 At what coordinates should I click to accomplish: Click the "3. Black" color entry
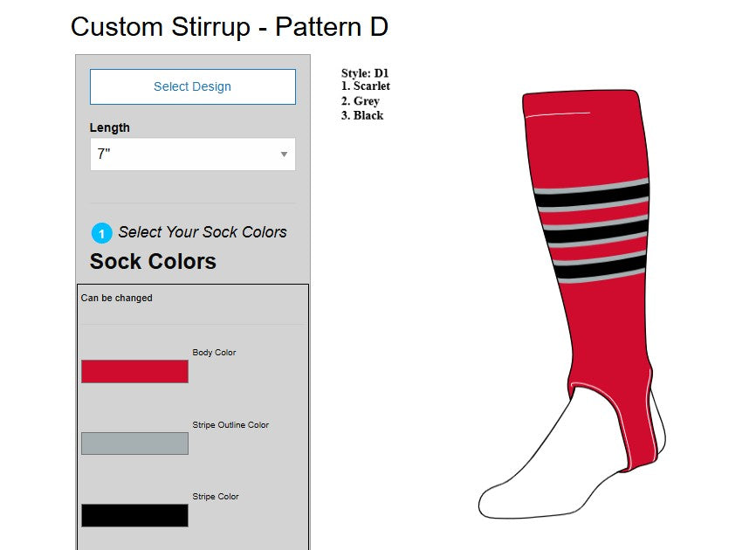coord(362,115)
